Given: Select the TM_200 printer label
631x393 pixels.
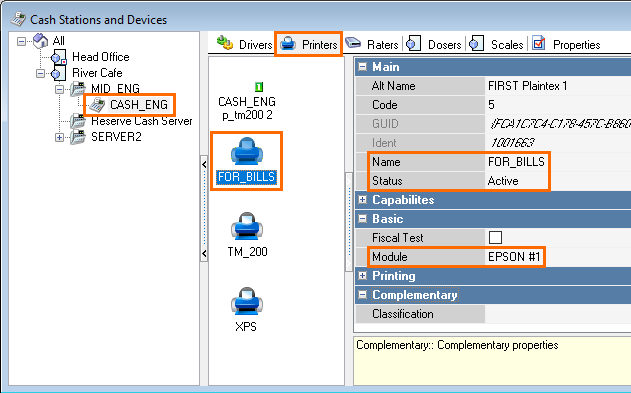Looking at the screenshot, I should click(x=247, y=252).
